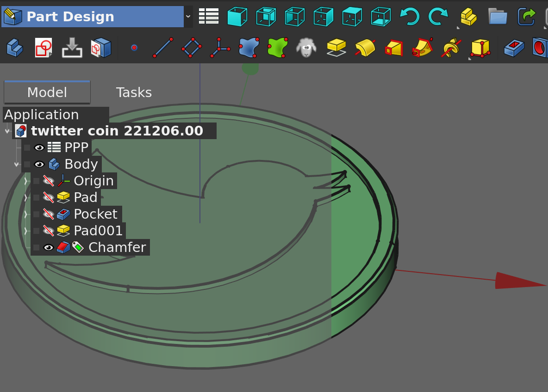Click the Application root label
Viewport: 548px width, 392px height.
[42, 115]
